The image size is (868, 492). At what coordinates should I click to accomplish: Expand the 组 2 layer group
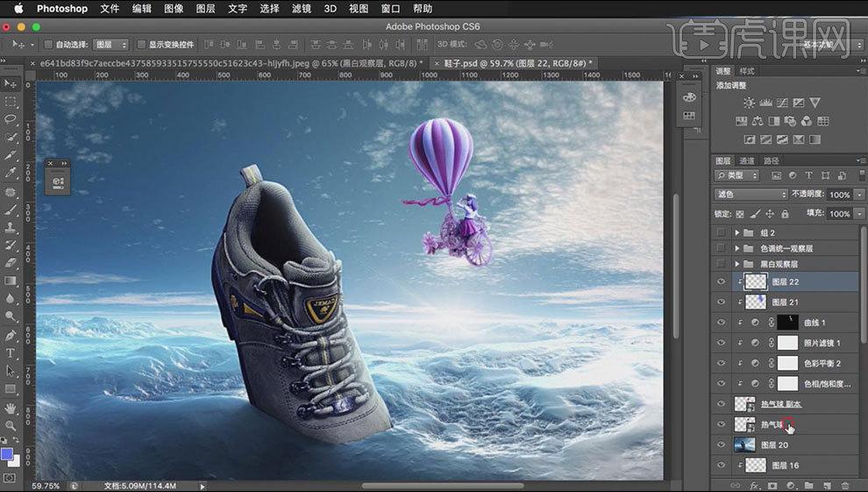[736, 232]
